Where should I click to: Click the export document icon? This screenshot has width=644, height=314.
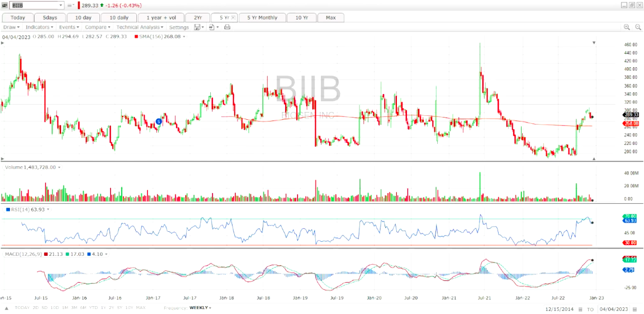pyautogui.click(x=211, y=27)
